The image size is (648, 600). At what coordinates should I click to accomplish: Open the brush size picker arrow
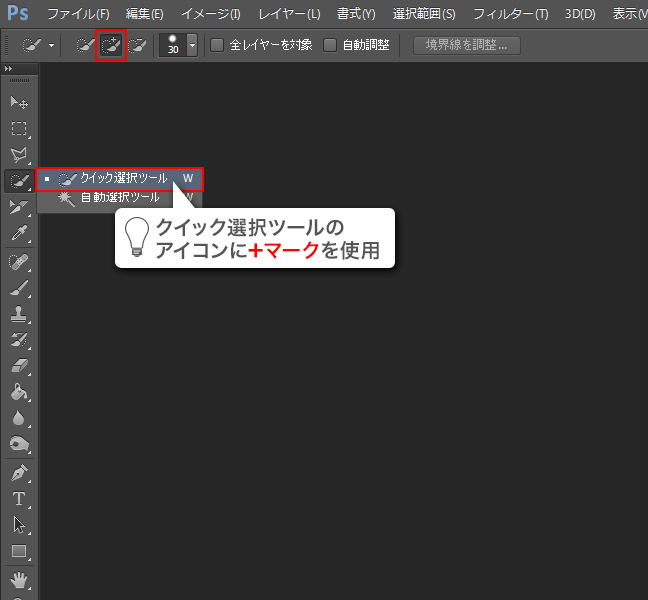tap(192, 45)
